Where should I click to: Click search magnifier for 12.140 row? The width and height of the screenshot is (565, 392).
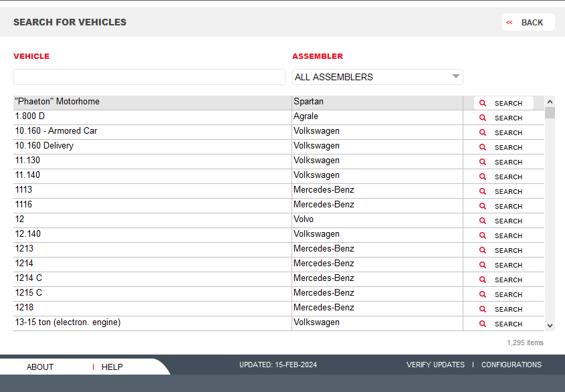[x=483, y=235]
